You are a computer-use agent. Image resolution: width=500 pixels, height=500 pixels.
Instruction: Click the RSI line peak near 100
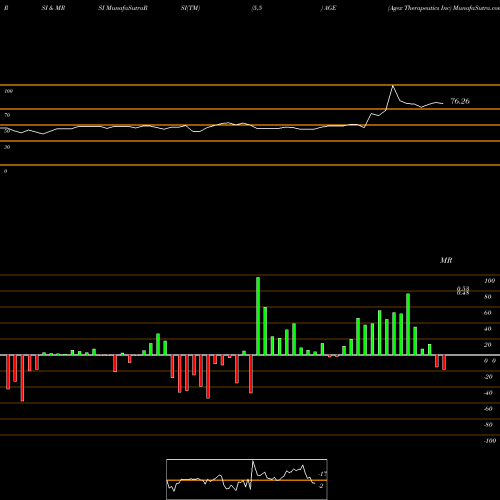(x=393, y=86)
